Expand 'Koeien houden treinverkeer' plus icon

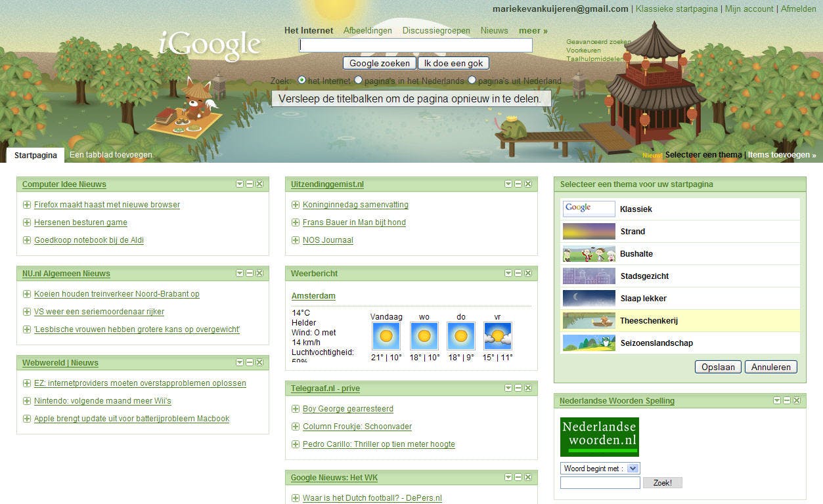(27, 294)
